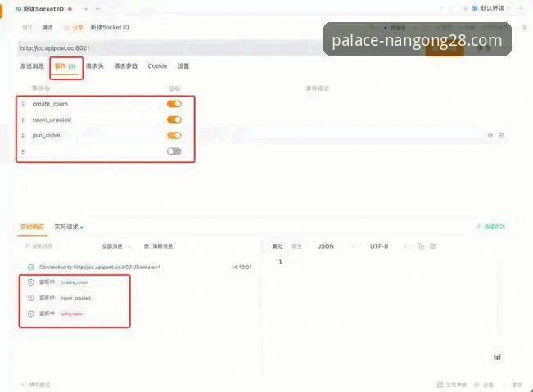Click the 14:10:01 timestamp
The height and width of the screenshot is (392, 533).
tap(242, 268)
